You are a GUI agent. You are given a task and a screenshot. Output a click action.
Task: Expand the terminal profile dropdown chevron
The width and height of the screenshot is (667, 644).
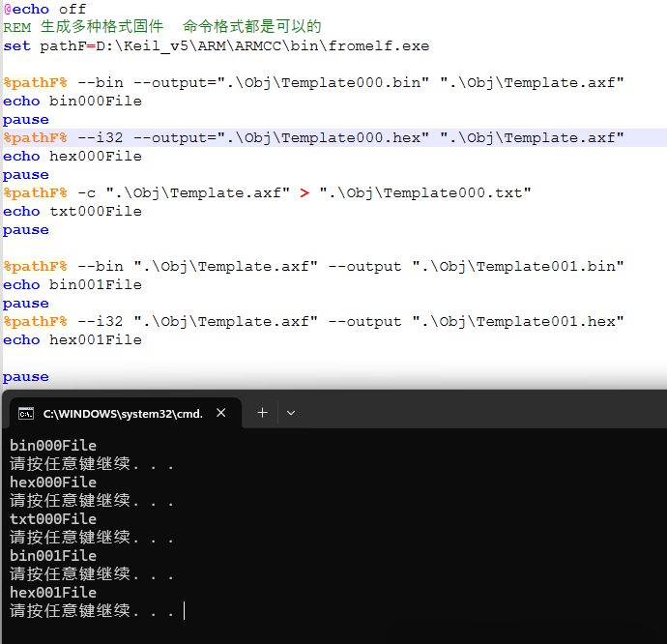pyautogui.click(x=291, y=413)
